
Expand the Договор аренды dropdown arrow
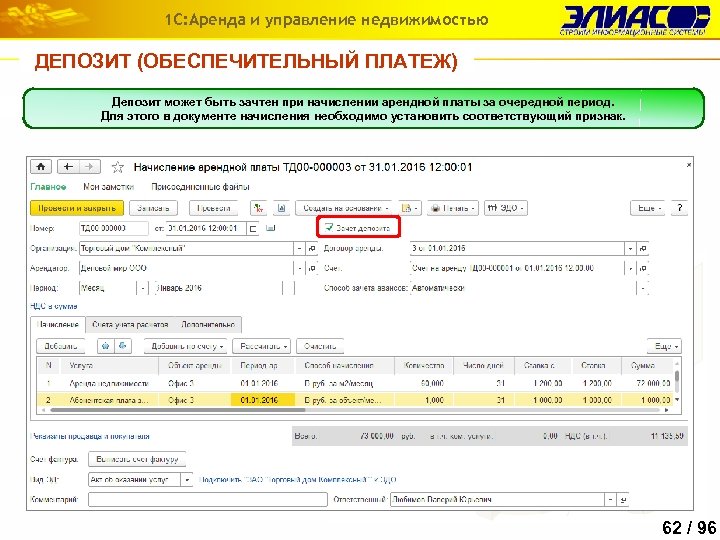[630, 248]
